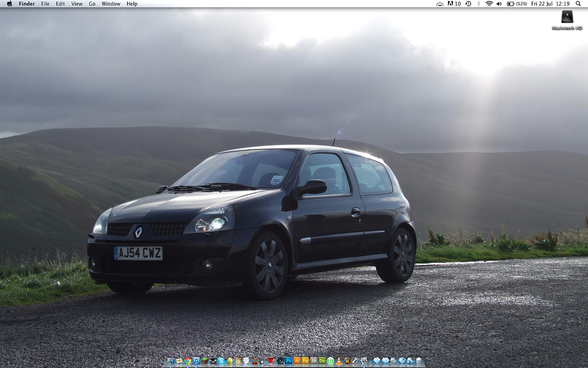Image resolution: width=588 pixels, height=368 pixels.
Task: Launch iTunes from the Dock
Action: (196, 361)
